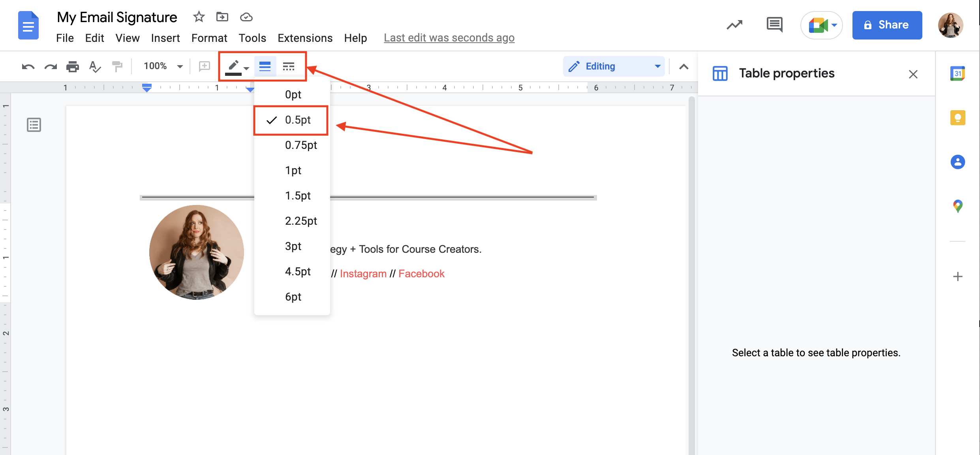Open the Google Docs home icon
This screenshot has height=455, width=980.
(x=28, y=26)
